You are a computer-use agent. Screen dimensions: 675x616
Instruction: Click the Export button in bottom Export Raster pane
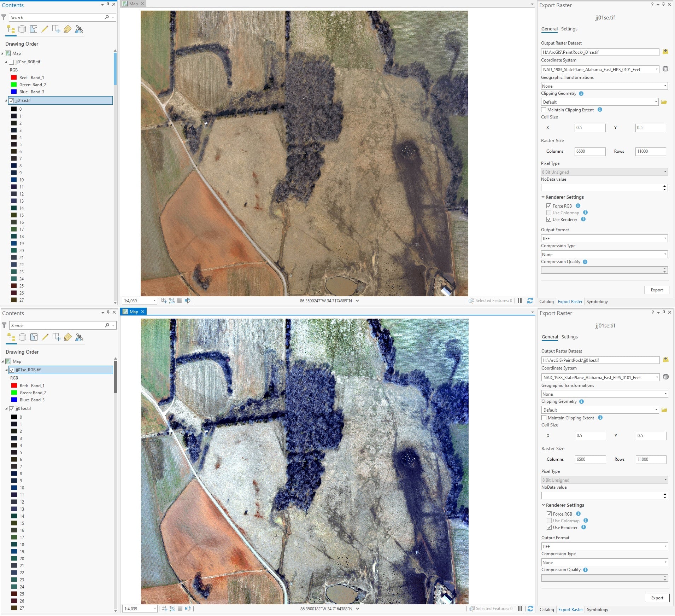pos(657,598)
